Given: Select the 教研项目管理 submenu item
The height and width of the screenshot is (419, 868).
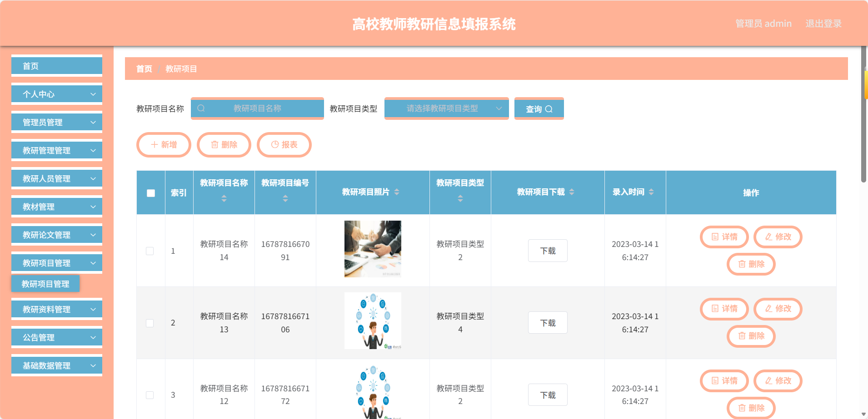Looking at the screenshot, I should (x=45, y=284).
